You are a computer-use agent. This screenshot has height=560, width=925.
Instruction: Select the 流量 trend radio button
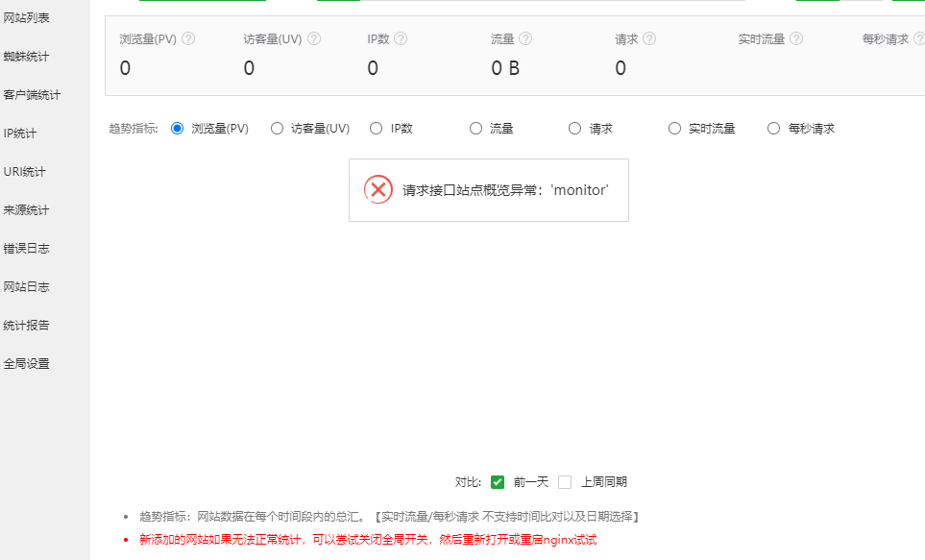(x=476, y=128)
